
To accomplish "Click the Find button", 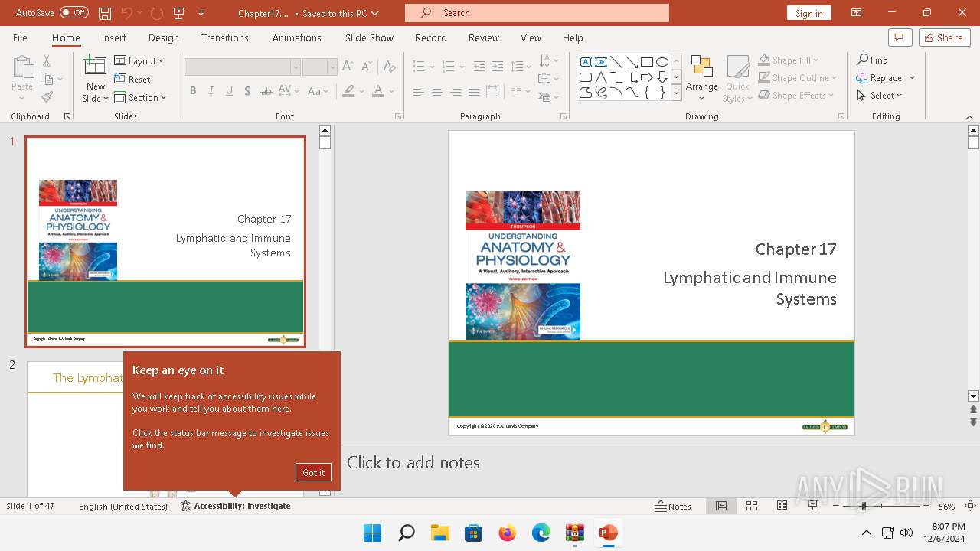I will click(x=872, y=60).
